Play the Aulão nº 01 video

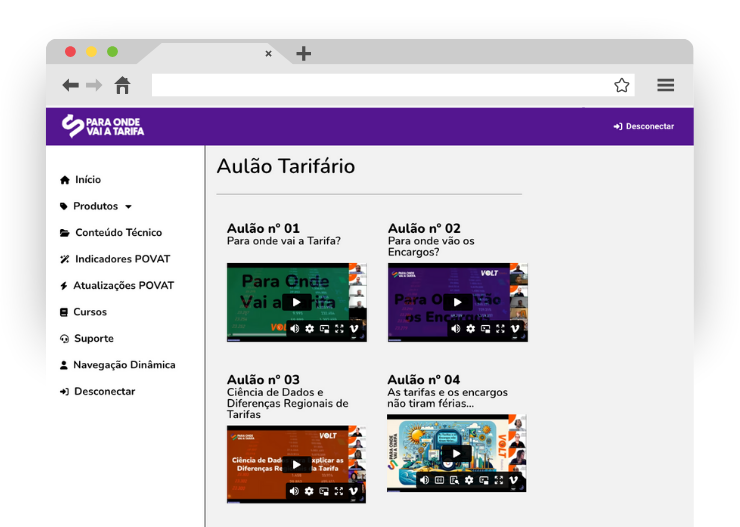pyautogui.click(x=296, y=302)
